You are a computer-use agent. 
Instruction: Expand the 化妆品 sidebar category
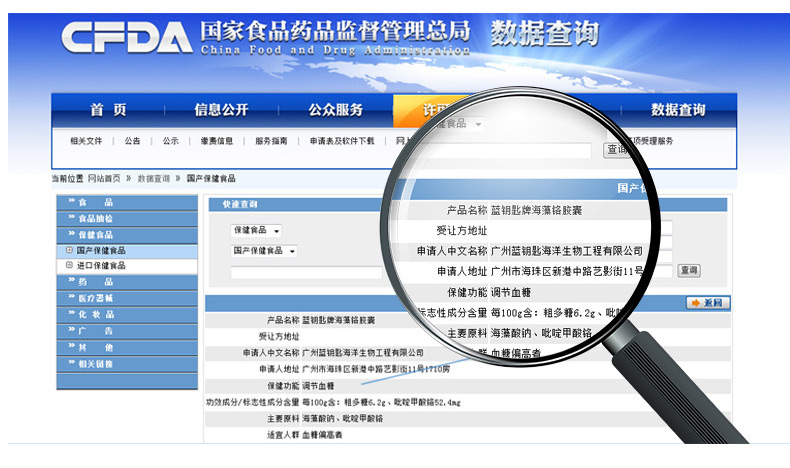pos(127,314)
